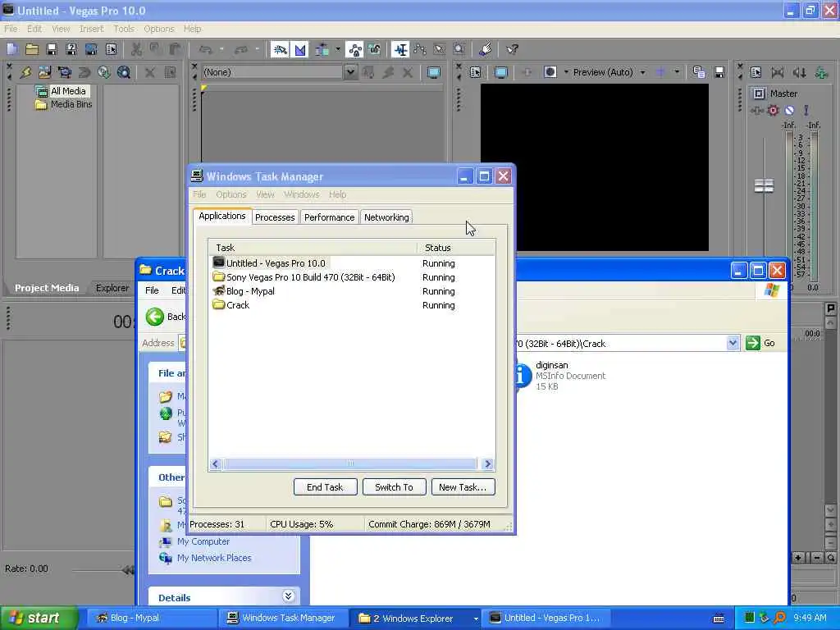Viewport: 840px width, 630px height.
Task: Adjust the Master volume fader
Action: [x=764, y=186]
